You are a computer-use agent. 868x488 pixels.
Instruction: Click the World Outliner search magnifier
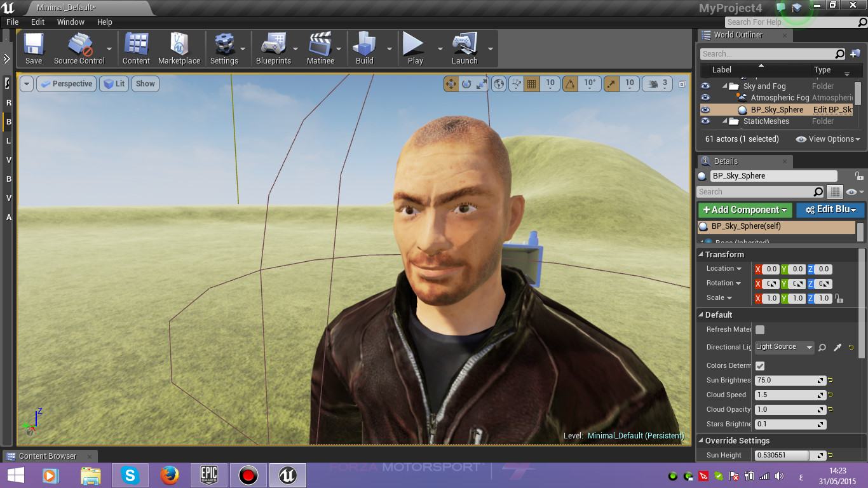[839, 54]
